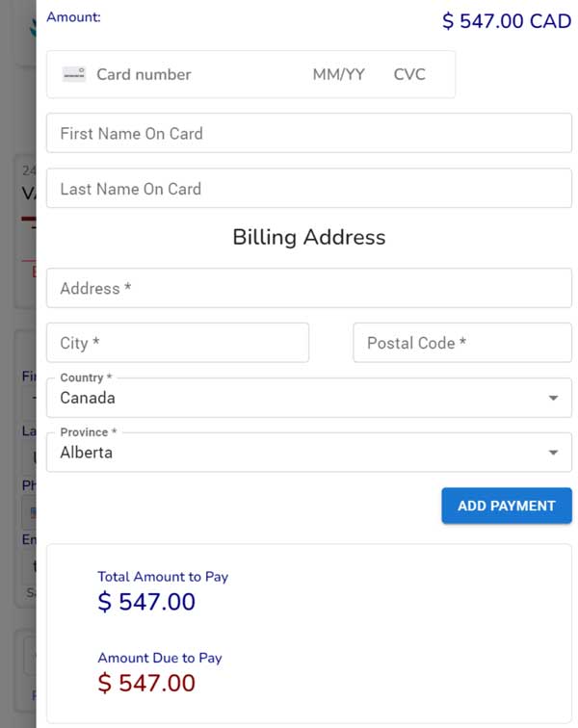Viewport: 578px width, 728px height.
Task: Click the City input field
Action: (x=177, y=343)
